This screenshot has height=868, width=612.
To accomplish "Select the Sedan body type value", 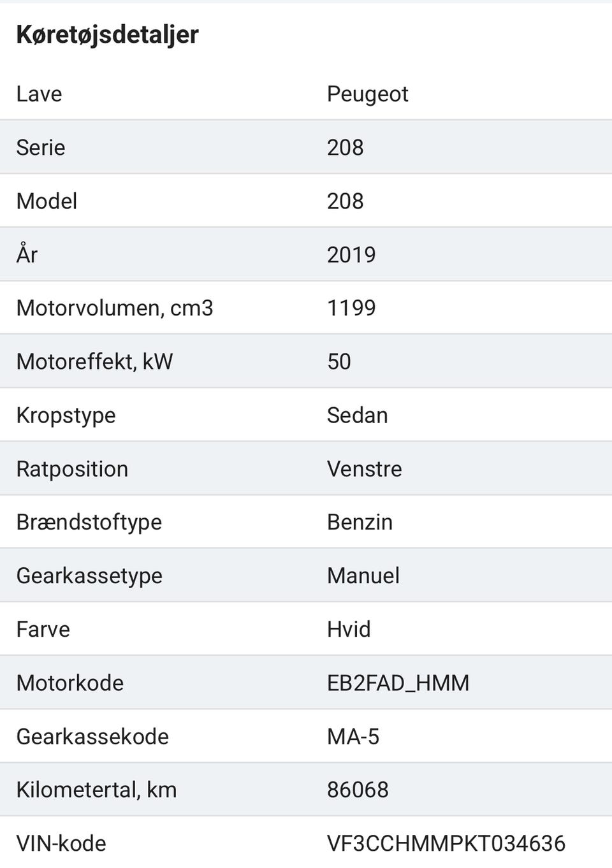I will coord(357,416).
